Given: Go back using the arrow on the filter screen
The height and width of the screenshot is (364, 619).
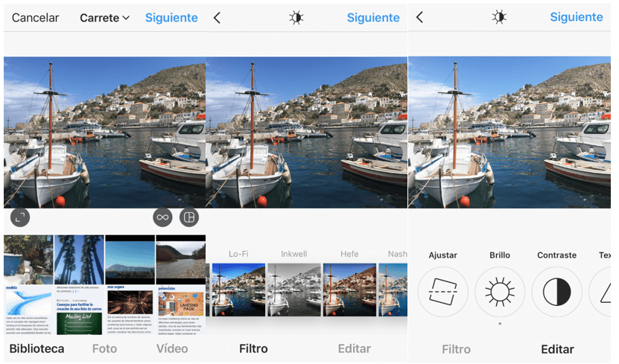Looking at the screenshot, I should 217,18.
